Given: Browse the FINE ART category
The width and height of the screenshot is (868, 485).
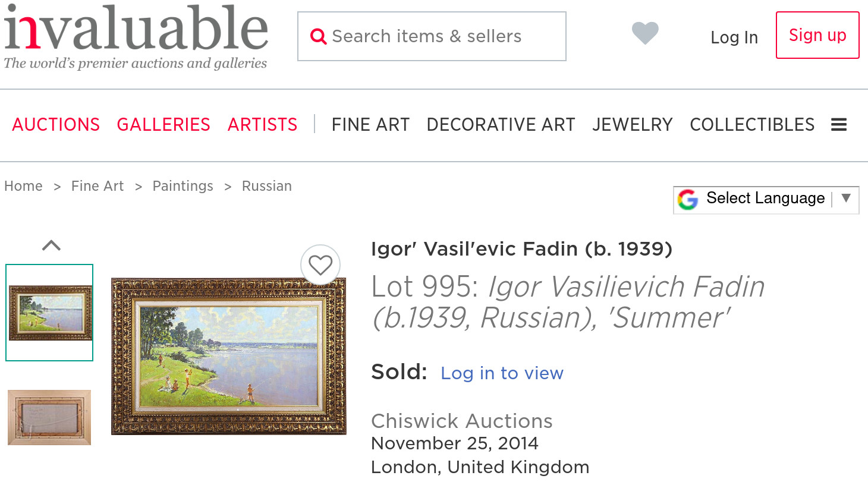Looking at the screenshot, I should tap(370, 125).
